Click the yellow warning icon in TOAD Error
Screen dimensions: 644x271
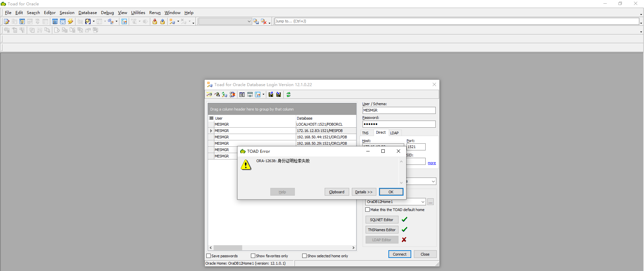[246, 164]
